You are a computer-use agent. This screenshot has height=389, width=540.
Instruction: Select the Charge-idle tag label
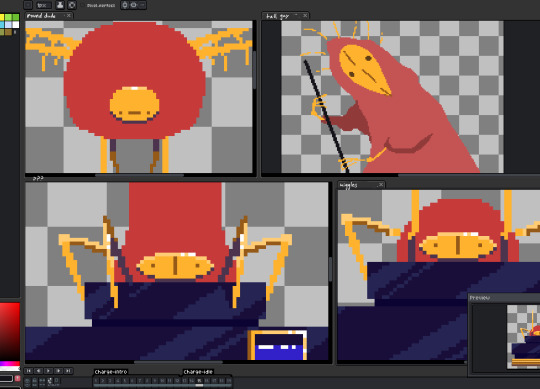[198, 372]
